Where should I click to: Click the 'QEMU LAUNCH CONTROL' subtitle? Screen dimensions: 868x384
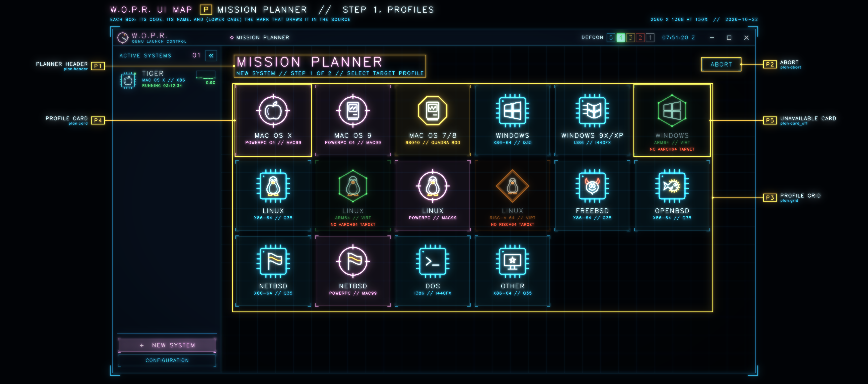tap(159, 41)
